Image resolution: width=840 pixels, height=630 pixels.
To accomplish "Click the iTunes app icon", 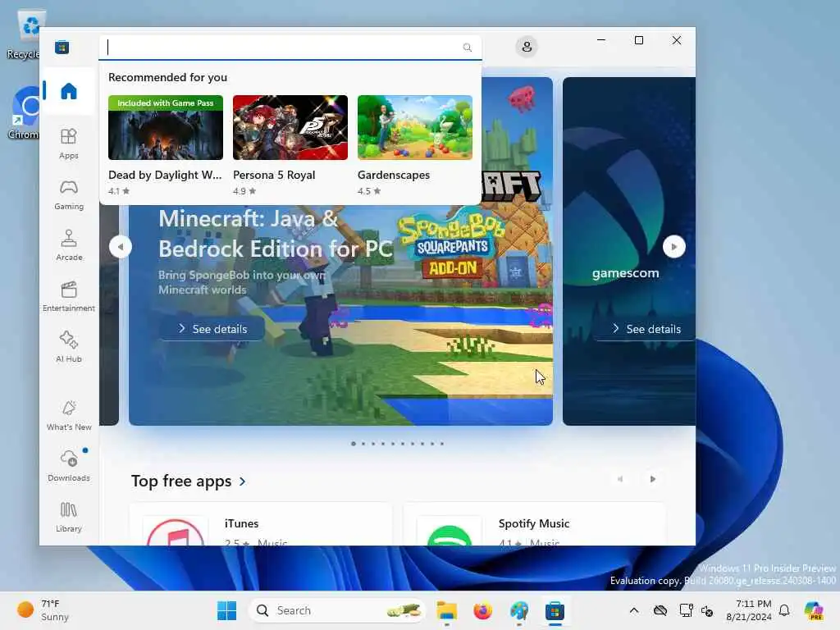I will coord(176,532).
